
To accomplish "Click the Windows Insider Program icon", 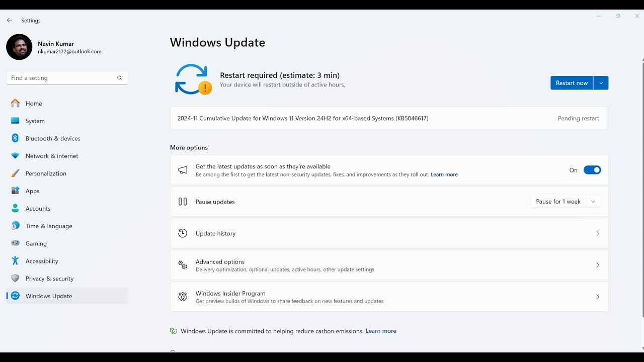I will 183,297.
